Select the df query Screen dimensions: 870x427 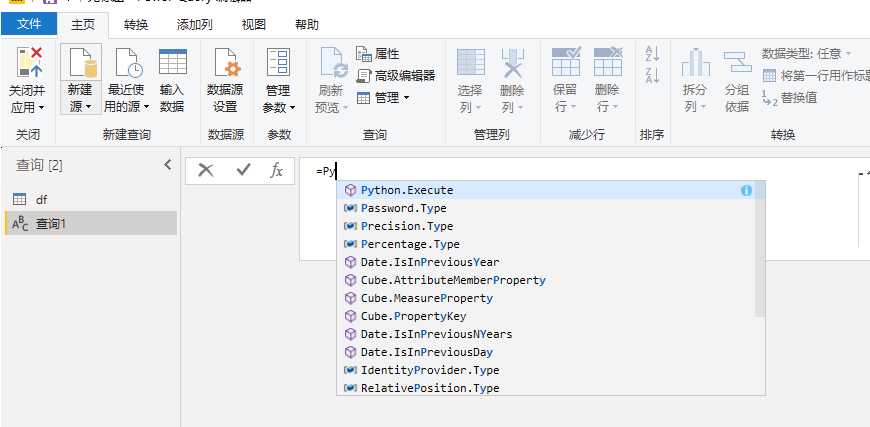click(x=90, y=200)
